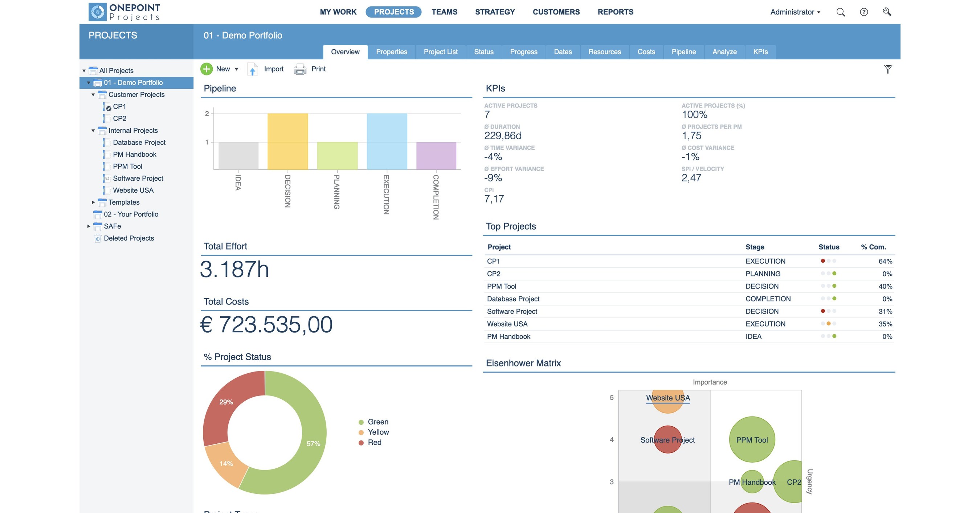Click the Database Project document icon
980x513 pixels.
click(x=107, y=143)
